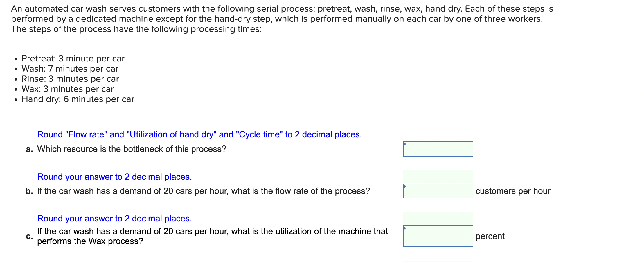Viewport: 644px width, 262px height.
Task: Select question label 'a.' for the bottleneck question
Action: (29, 149)
